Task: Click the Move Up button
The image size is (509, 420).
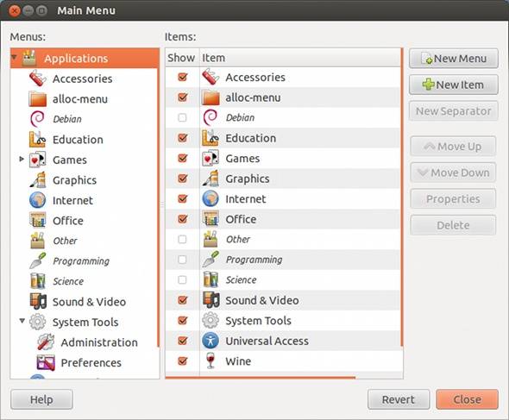Action: click(x=453, y=147)
